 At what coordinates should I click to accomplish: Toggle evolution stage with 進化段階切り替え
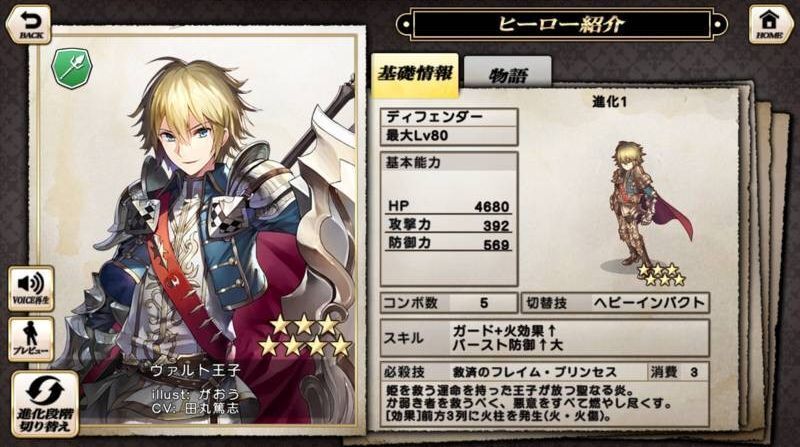(45, 404)
